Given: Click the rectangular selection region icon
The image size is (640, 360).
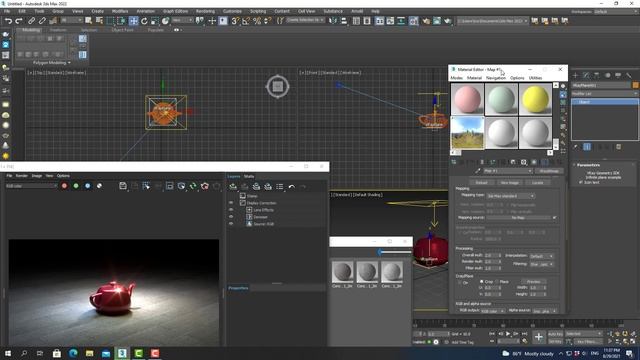Looking at the screenshot, I should click(x=110, y=21).
